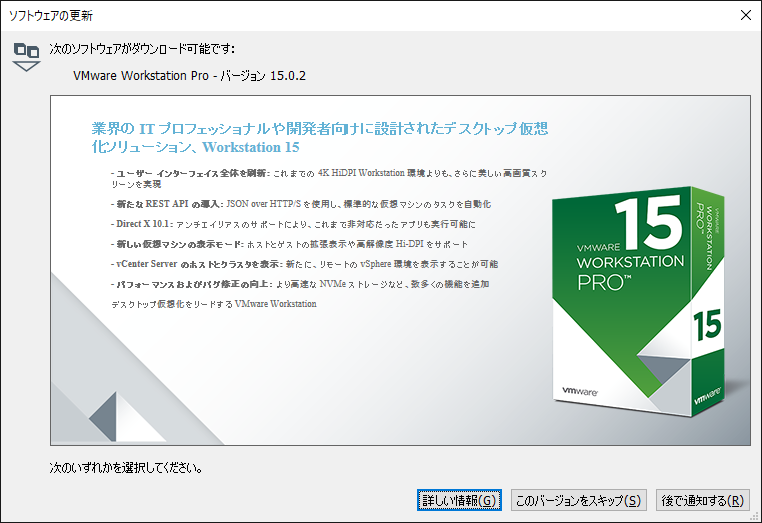762x523 pixels.
Task: Click the software download icon
Action: pos(26,57)
